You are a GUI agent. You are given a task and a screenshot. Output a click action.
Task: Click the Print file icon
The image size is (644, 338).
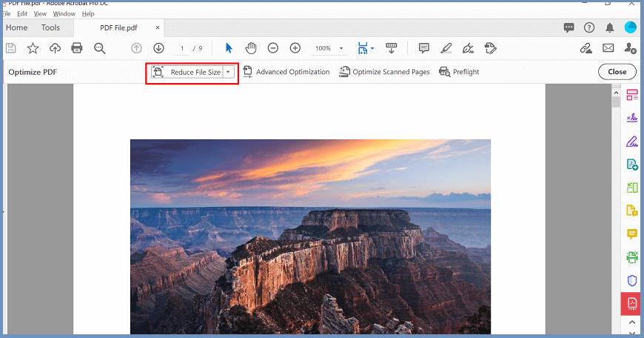coord(76,48)
